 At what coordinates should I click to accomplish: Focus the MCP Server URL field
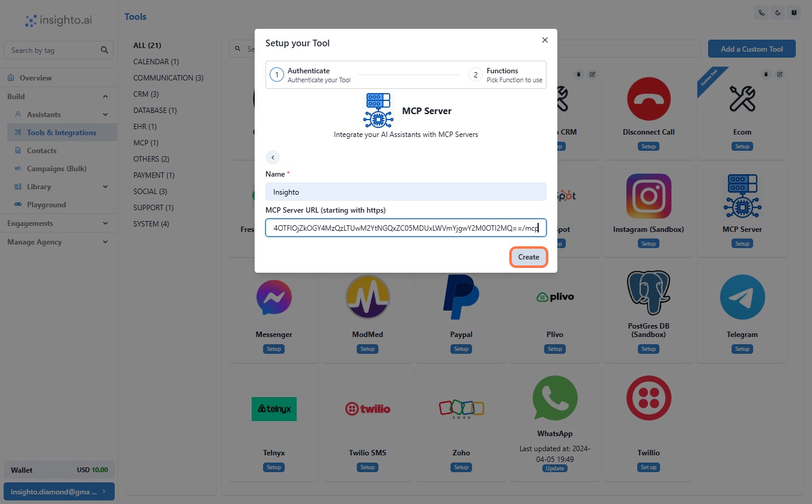[406, 228]
